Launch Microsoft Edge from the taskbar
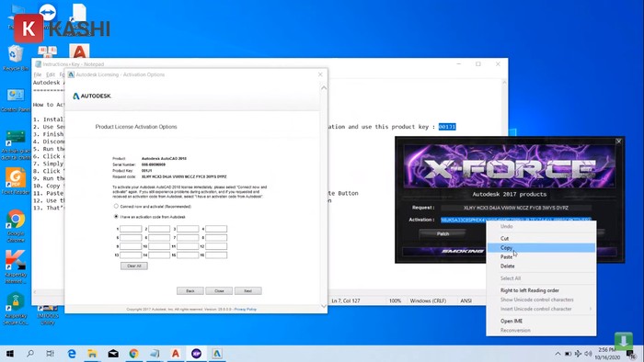This screenshot has width=644, height=362. [x=72, y=354]
